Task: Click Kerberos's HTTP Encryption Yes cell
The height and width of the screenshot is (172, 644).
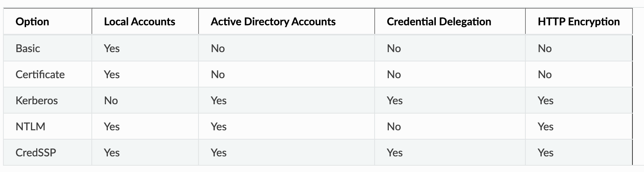Action: point(546,101)
